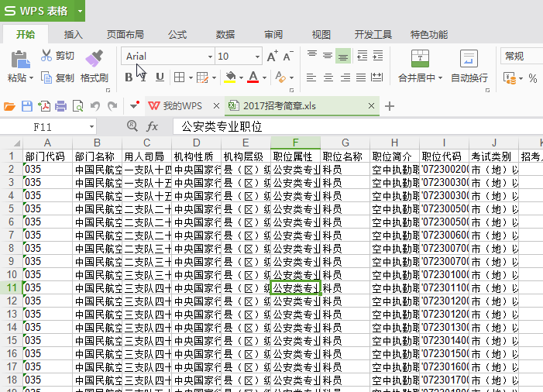Select column F header
543x392 pixels.
click(295, 143)
